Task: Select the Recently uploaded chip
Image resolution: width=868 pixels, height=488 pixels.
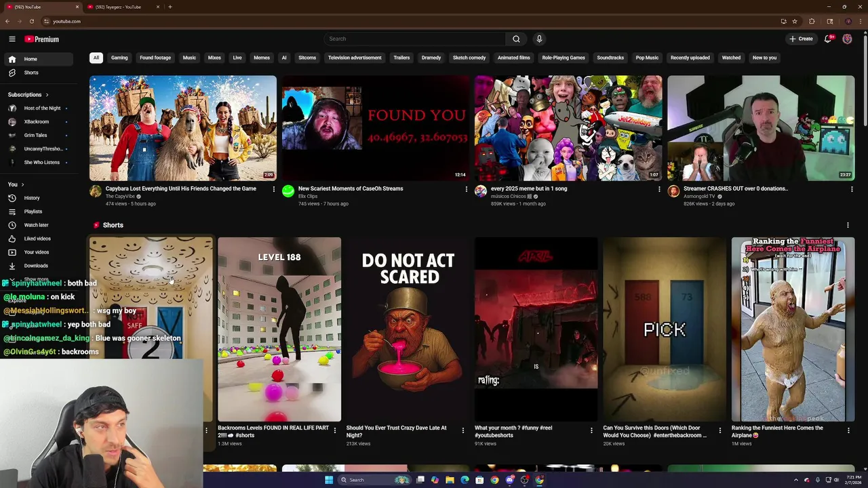Action: tap(690, 58)
